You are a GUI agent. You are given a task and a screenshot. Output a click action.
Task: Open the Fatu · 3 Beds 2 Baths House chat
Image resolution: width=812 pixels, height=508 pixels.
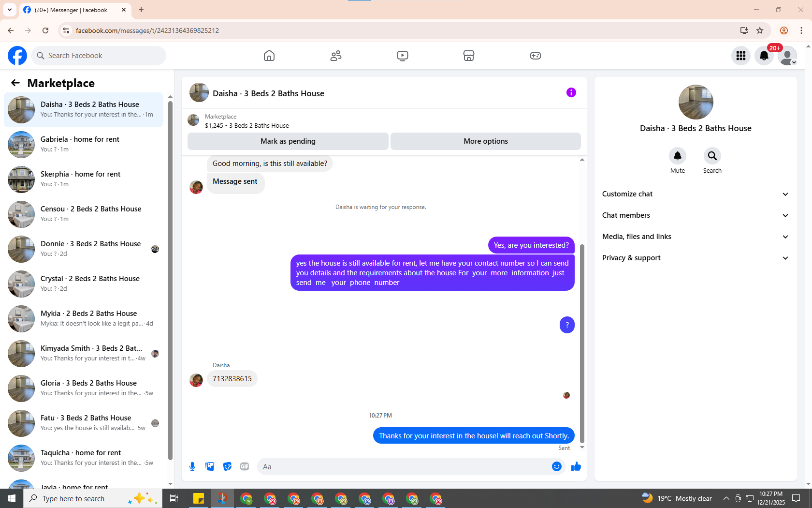[83, 423]
